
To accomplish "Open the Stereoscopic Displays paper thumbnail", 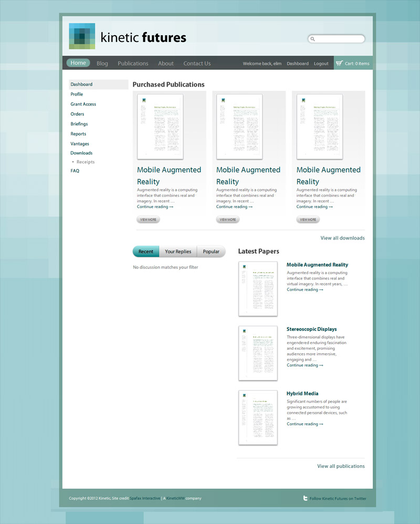I will tap(258, 353).
